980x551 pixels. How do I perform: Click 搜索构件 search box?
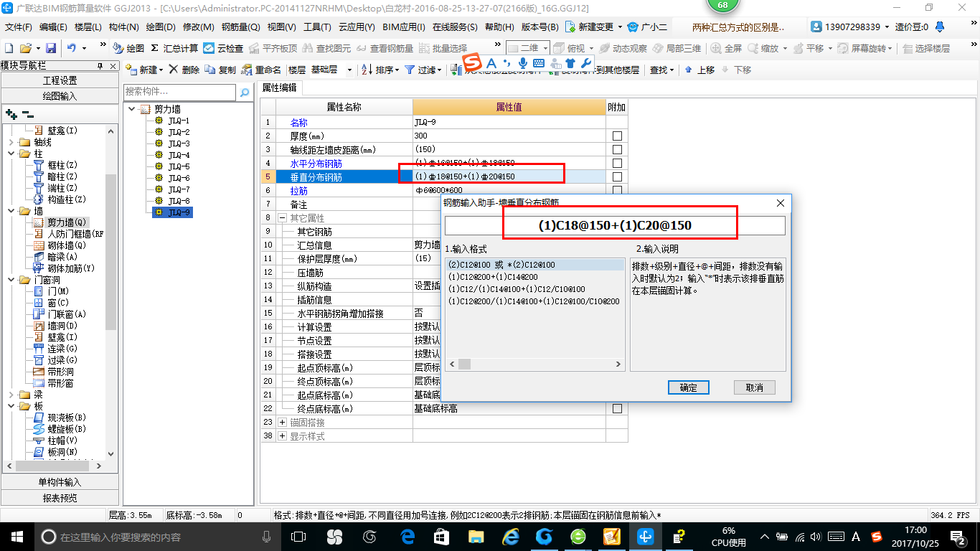[179, 92]
